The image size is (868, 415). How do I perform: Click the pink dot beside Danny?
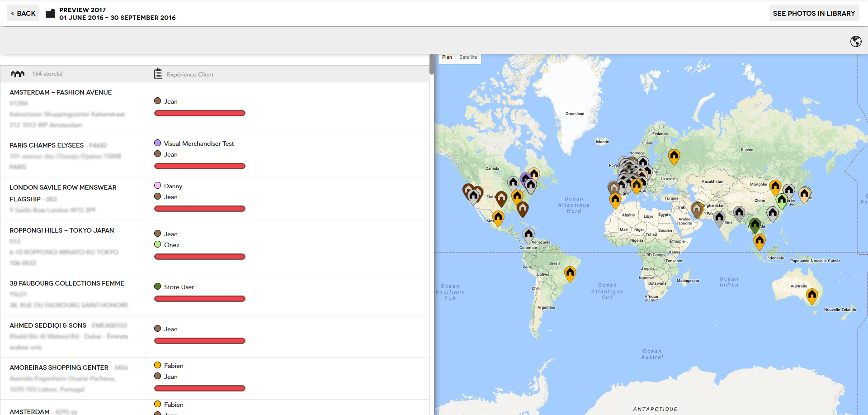158,186
